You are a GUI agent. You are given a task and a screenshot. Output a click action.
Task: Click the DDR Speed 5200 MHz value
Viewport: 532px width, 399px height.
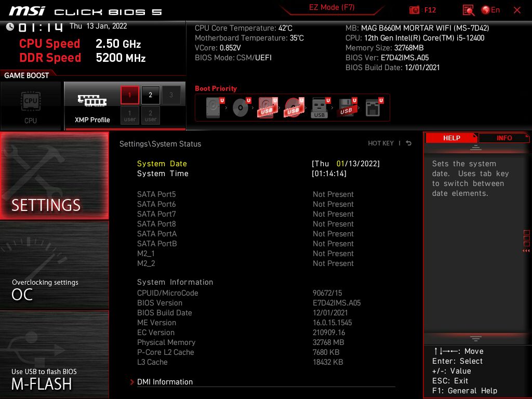(121, 58)
